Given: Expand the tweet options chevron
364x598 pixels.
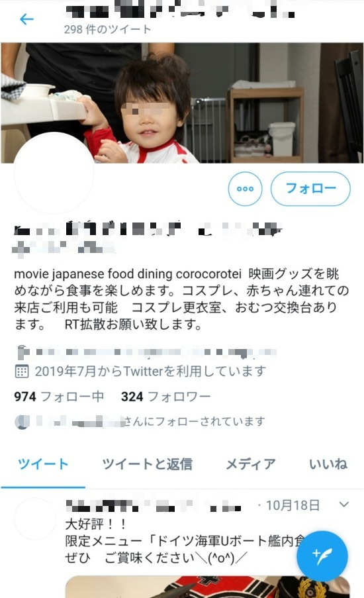Looking at the screenshot, I should click(x=343, y=505).
